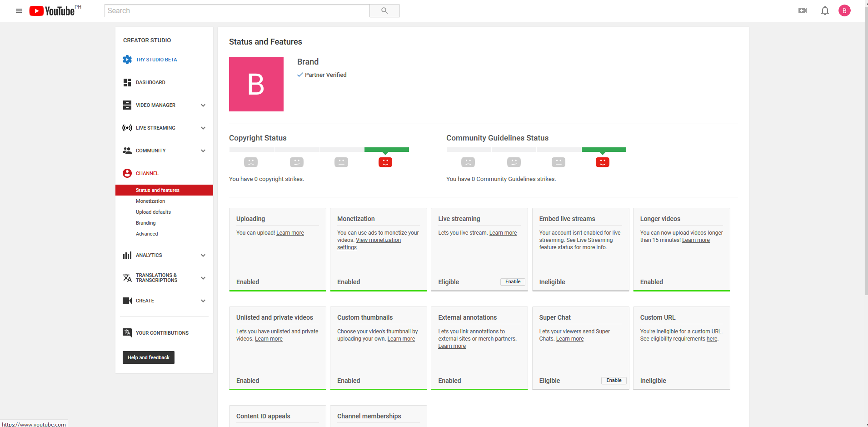Screen dimensions: 868x427
Task: Open Try Studio Beta link
Action: coord(156,60)
